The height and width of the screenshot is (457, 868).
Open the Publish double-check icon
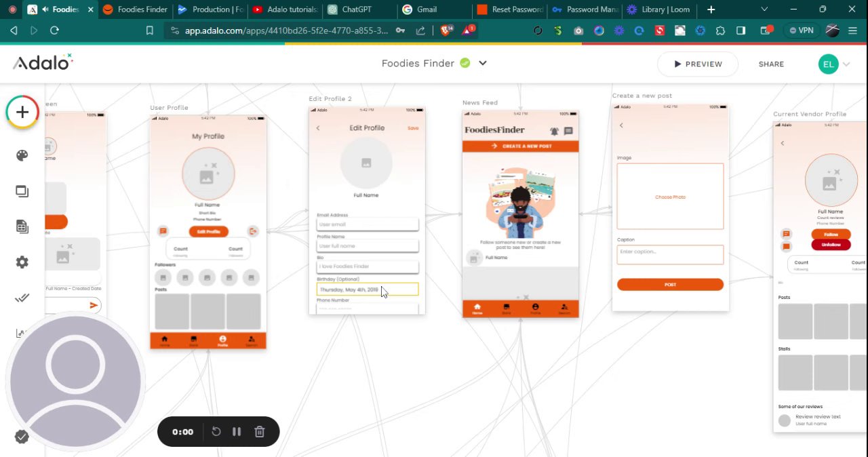click(22, 298)
